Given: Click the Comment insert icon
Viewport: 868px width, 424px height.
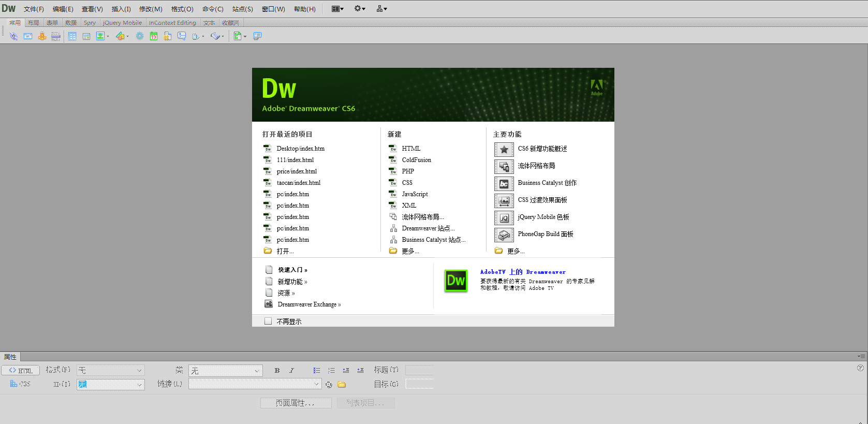Looking at the screenshot, I should pyautogui.click(x=182, y=36).
